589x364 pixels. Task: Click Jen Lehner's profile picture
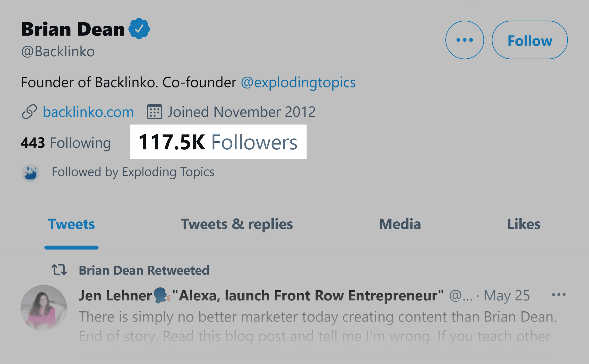pyautogui.click(x=43, y=308)
